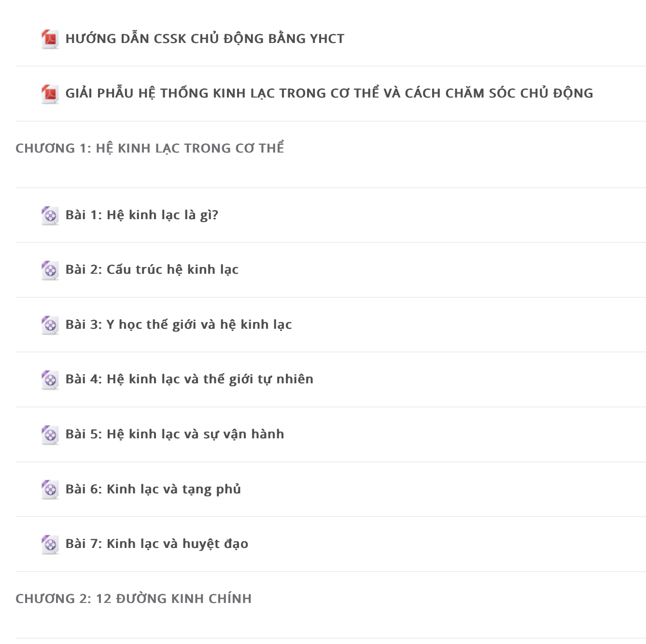Click PDF icon beside GIẢI PHẪU HỆ THỐNG KINH LẠC
This screenshot has width=646, height=644.
tap(50, 94)
